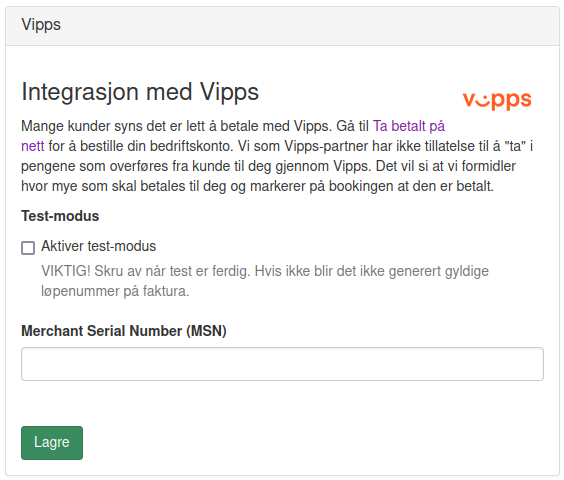The width and height of the screenshot is (564, 480).
Task: Click the Merchant Serial Number (MSN) label
Action: point(124,331)
